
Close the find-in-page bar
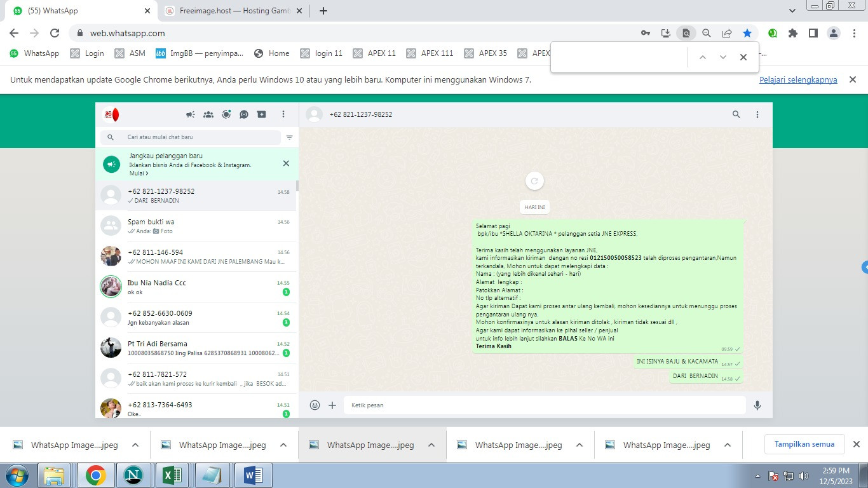click(743, 57)
